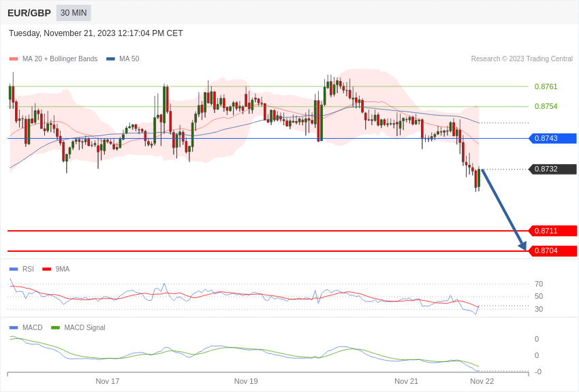Image resolution: width=579 pixels, height=392 pixels.
Task: Click the Nov 21 date axis label
Action: [406, 381]
